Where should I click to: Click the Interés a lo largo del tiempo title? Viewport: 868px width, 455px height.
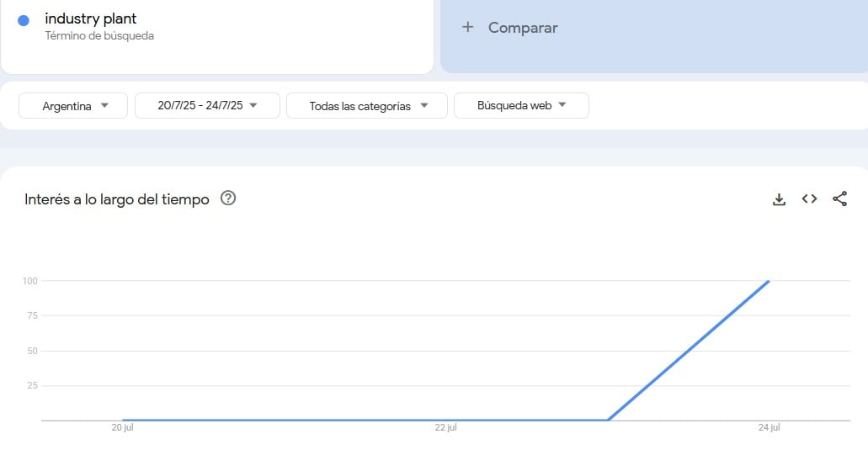[117, 199]
